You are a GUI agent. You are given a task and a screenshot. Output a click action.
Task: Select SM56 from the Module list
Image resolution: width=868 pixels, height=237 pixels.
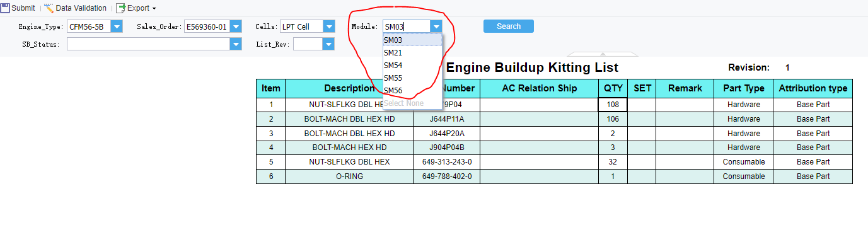point(412,90)
